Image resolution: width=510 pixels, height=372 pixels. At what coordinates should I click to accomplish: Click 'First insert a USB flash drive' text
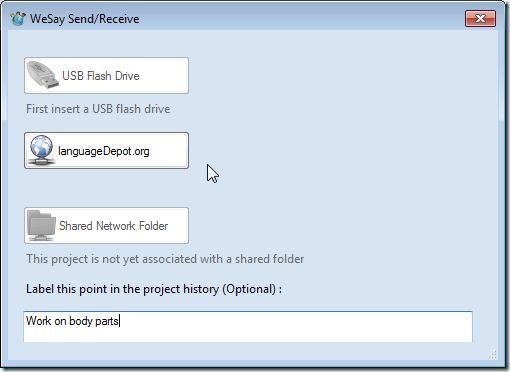coord(98,109)
